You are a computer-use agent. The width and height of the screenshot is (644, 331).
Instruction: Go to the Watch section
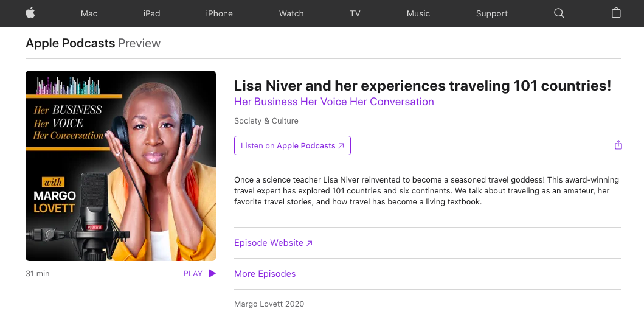click(x=292, y=13)
